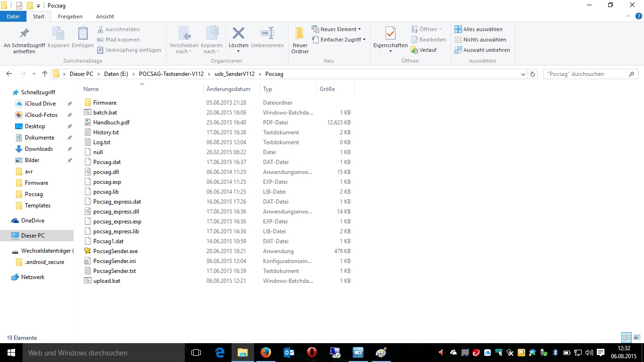
Task: Click the Pocsag search field
Action: [586, 74]
